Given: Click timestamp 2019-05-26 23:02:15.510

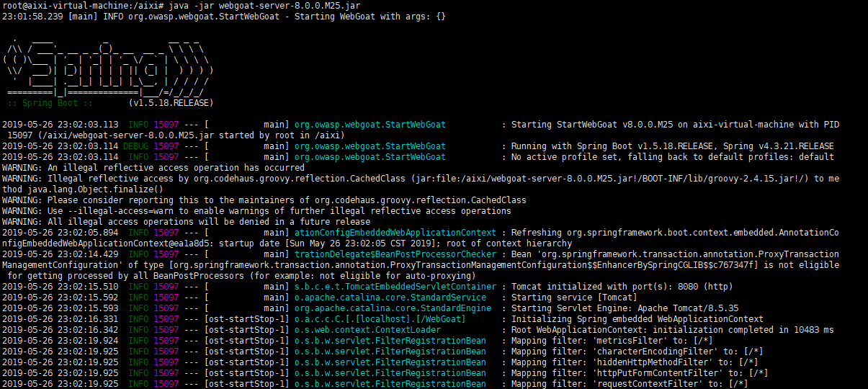Looking at the screenshot, I should click(x=61, y=287).
